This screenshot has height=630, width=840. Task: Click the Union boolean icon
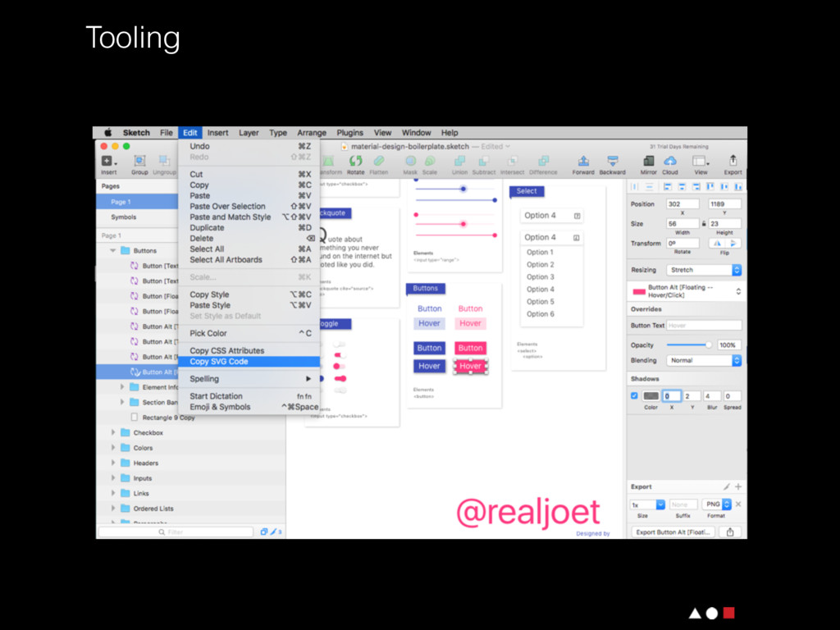click(459, 161)
